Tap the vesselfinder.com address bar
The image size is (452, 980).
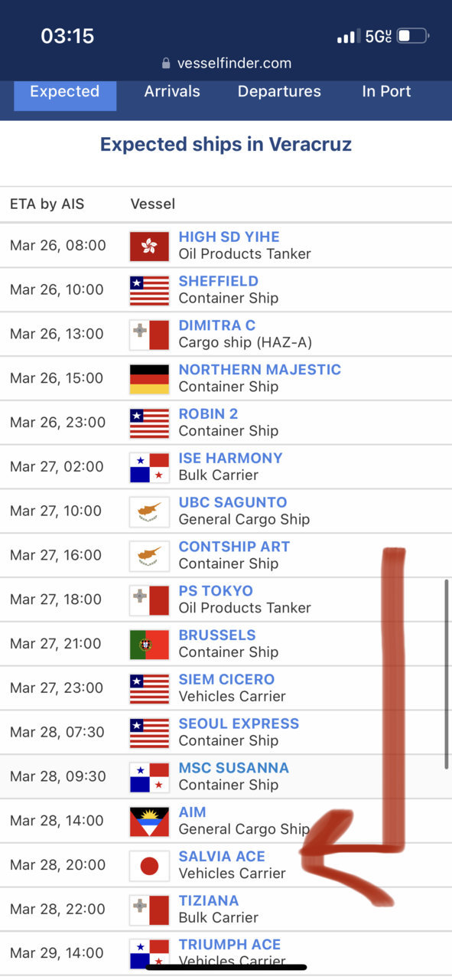click(x=226, y=64)
